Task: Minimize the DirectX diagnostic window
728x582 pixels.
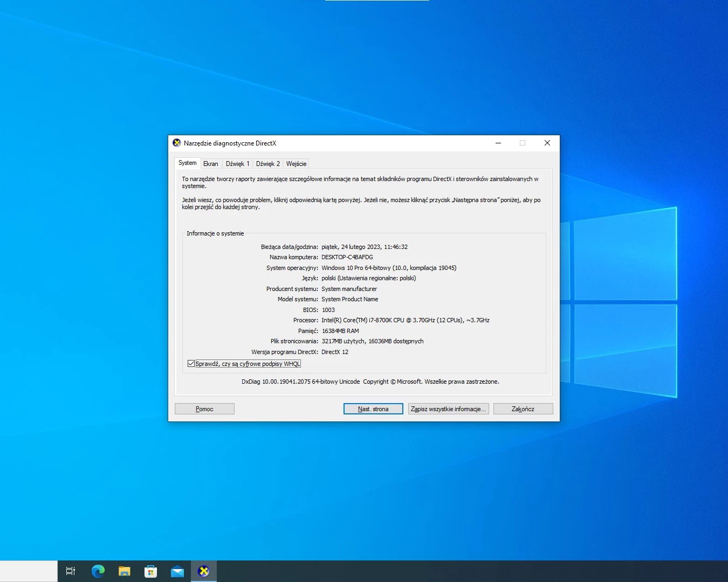Action: coord(498,143)
